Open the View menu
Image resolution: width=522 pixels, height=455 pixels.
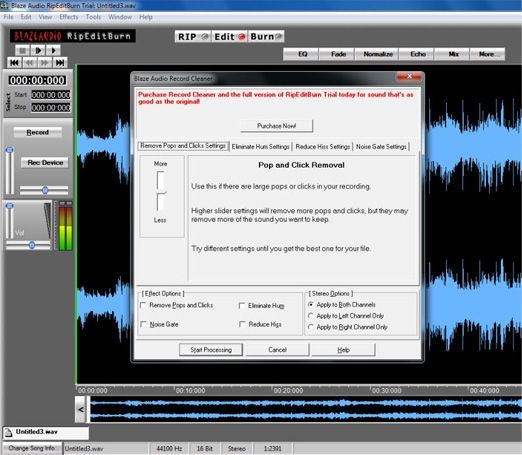[x=45, y=17]
